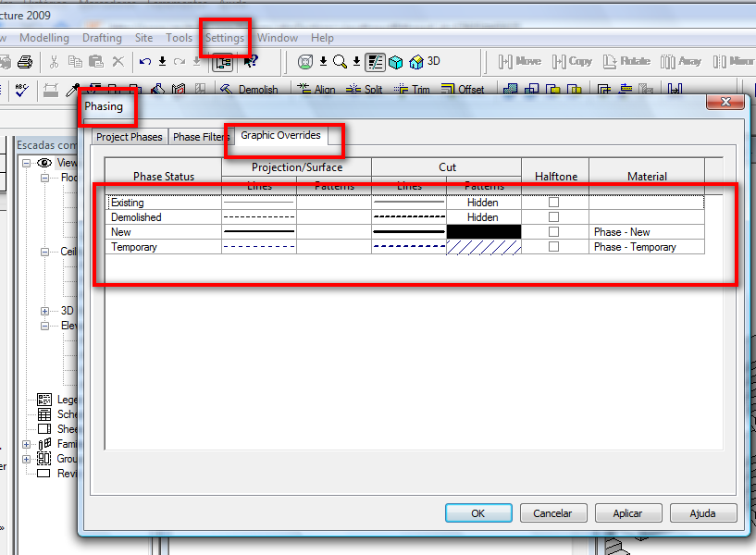Click the cyan view cube icon
756x555 pixels.
click(x=396, y=62)
